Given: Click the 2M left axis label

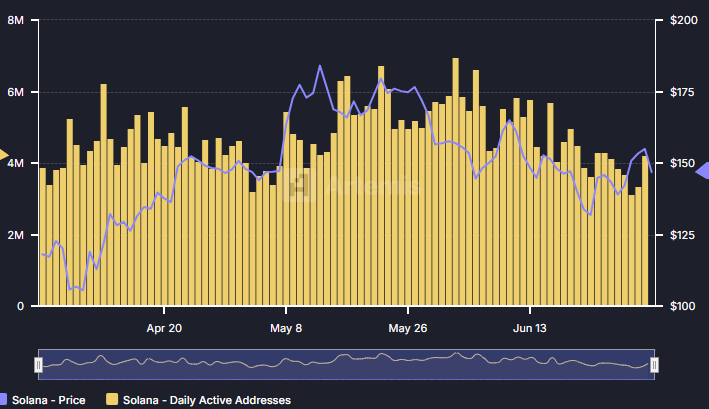Looking at the screenshot, I should tap(15, 235).
